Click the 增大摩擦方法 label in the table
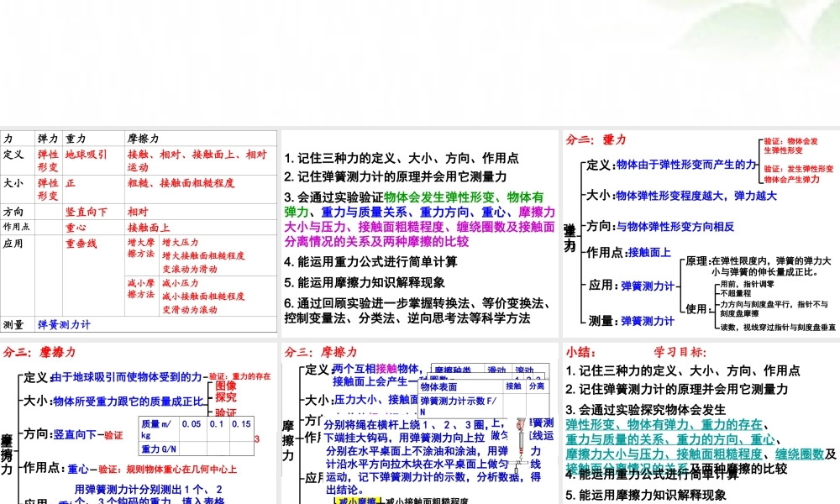The height and width of the screenshot is (504, 840). pos(141,248)
